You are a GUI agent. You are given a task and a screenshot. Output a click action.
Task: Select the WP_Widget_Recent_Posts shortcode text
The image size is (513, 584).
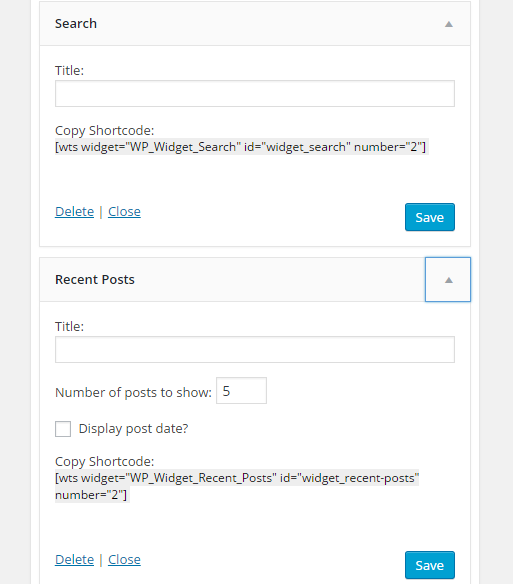click(x=237, y=486)
